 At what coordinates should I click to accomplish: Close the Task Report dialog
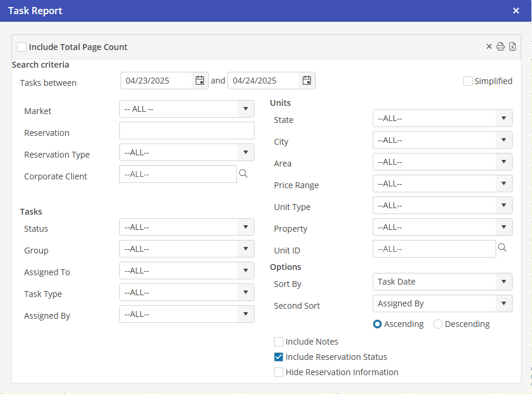(516, 11)
